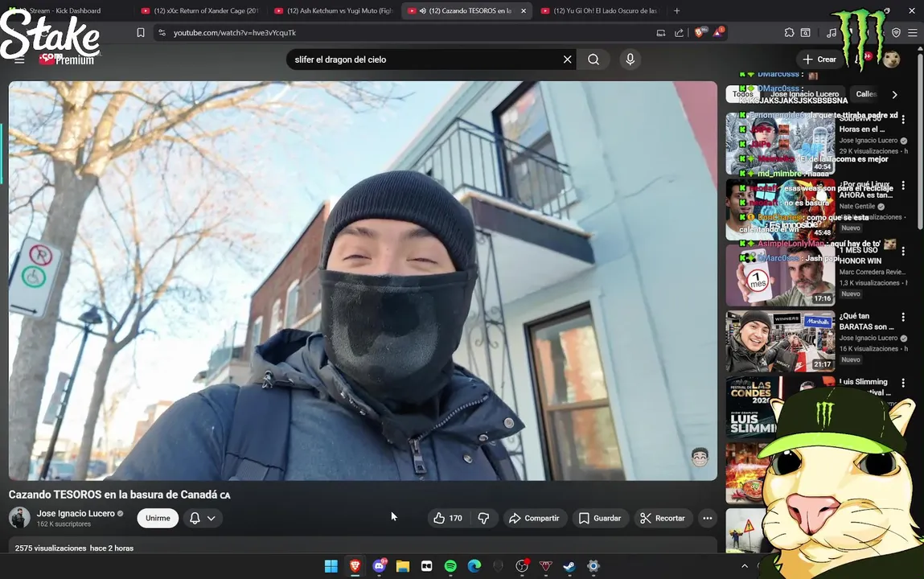Screen dimensions: 924x579
Task: Open the Brave main menu icon
Action: [x=912, y=33]
